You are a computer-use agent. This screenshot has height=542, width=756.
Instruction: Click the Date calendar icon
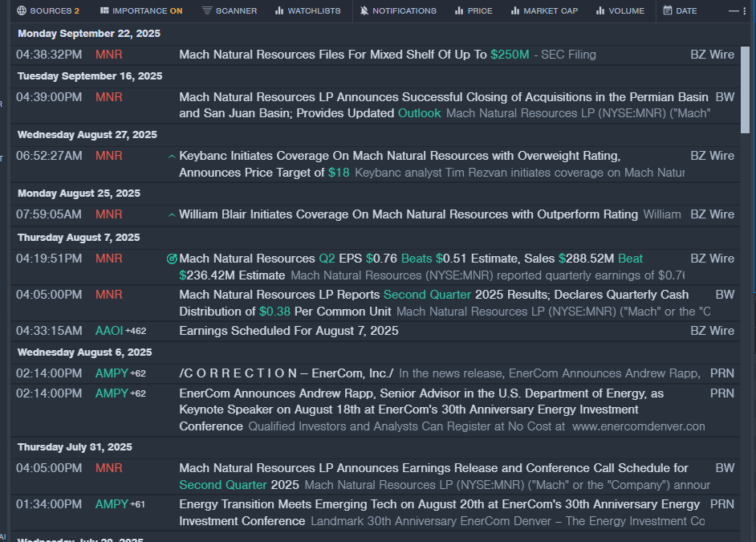668,11
